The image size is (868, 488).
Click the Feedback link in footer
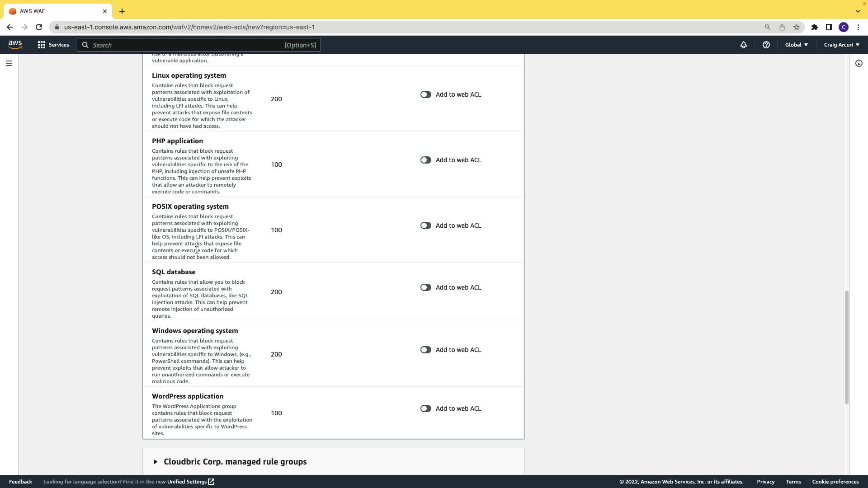[x=20, y=482]
